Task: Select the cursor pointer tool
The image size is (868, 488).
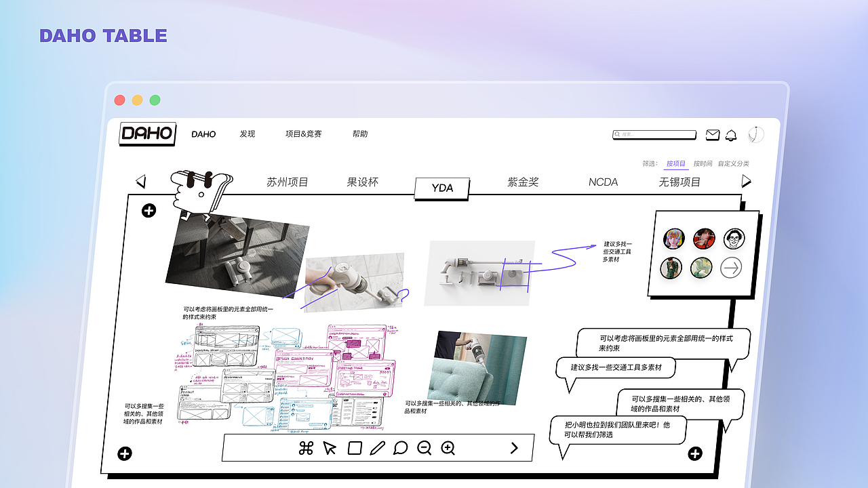Action: click(x=330, y=448)
